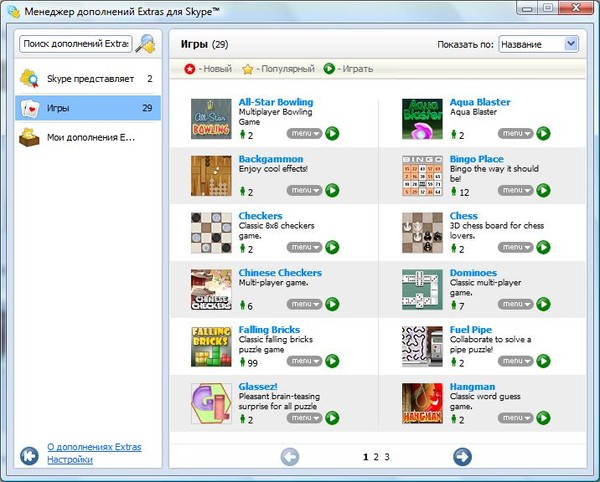Image resolution: width=600 pixels, height=482 pixels.
Task: Click the Falling Bricks thumbnail
Action: pyautogui.click(x=211, y=346)
